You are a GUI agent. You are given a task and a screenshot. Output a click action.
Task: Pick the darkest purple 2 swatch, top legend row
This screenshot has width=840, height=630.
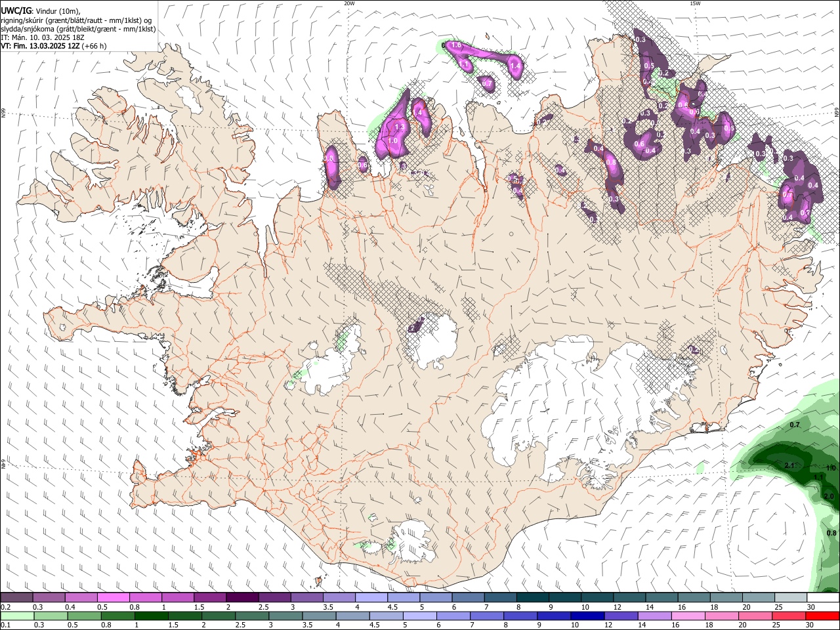pyautogui.click(x=242, y=598)
